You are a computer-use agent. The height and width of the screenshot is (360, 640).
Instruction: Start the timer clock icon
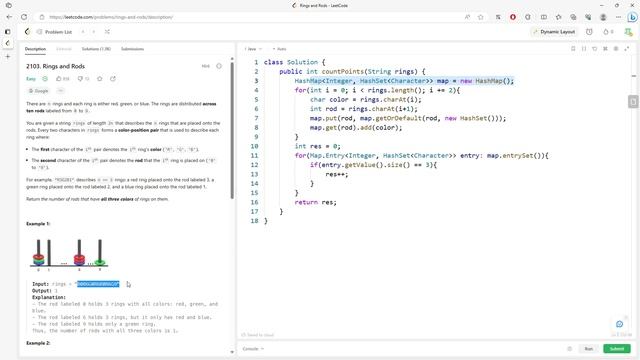(589, 32)
